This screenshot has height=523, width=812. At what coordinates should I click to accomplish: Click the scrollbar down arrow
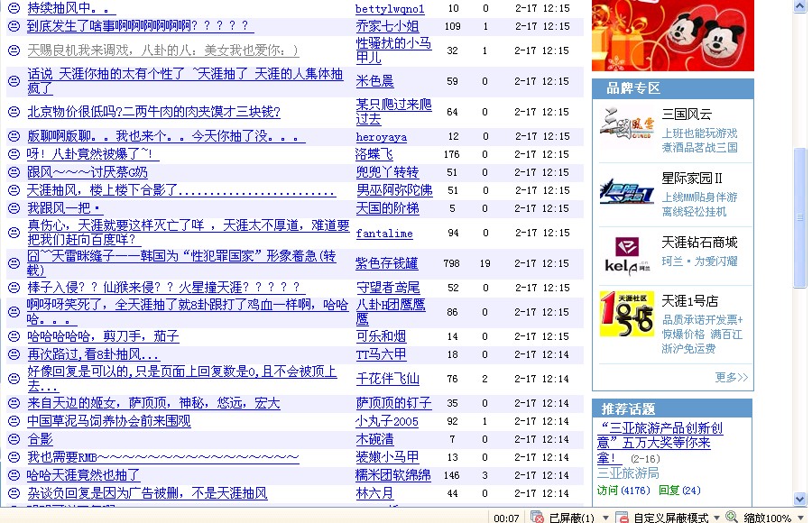tap(800, 500)
